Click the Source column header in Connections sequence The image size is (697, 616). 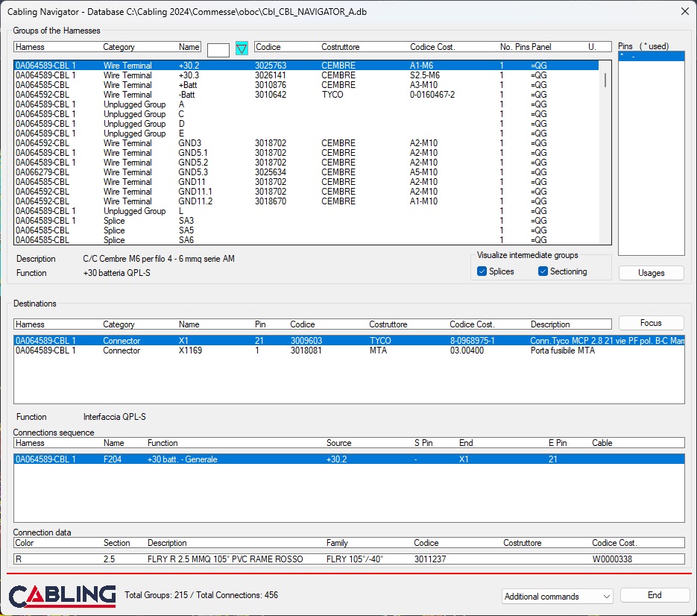click(x=338, y=443)
